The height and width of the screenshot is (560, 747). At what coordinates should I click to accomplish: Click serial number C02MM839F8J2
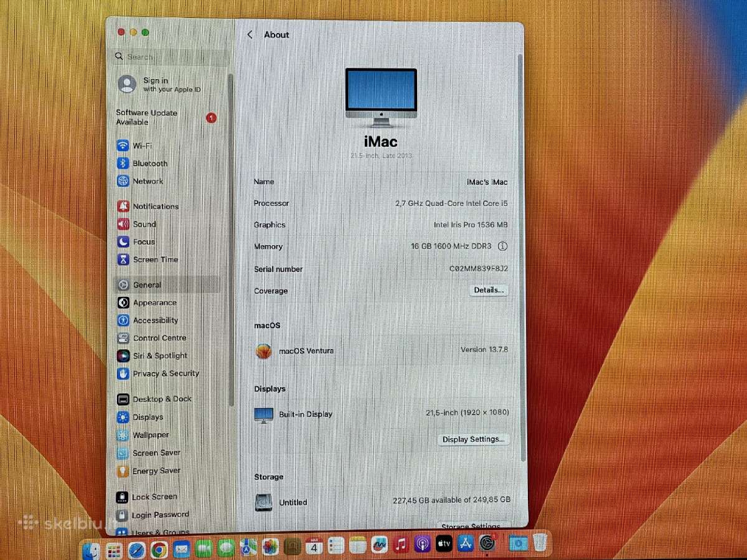tap(479, 269)
